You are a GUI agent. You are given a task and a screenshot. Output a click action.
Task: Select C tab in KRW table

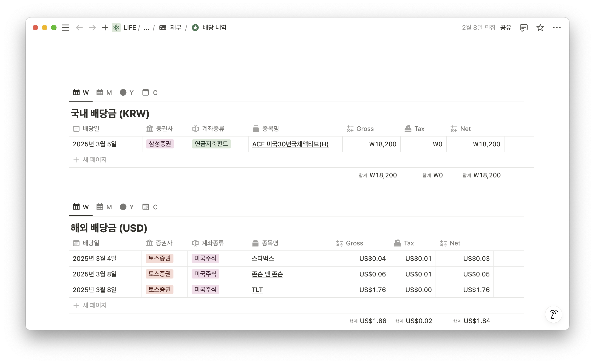(x=150, y=93)
